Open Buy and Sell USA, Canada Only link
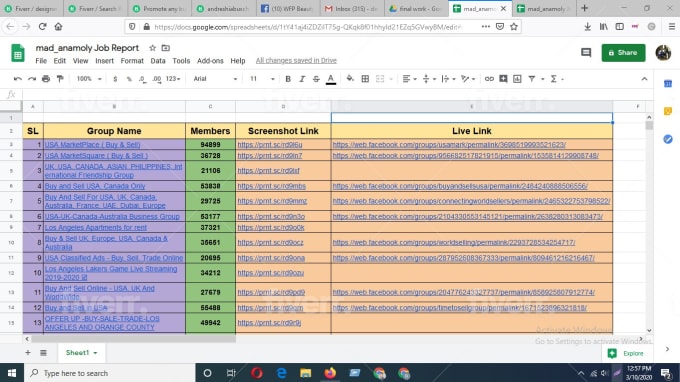Viewport: 680px width, 382px height. pos(95,186)
